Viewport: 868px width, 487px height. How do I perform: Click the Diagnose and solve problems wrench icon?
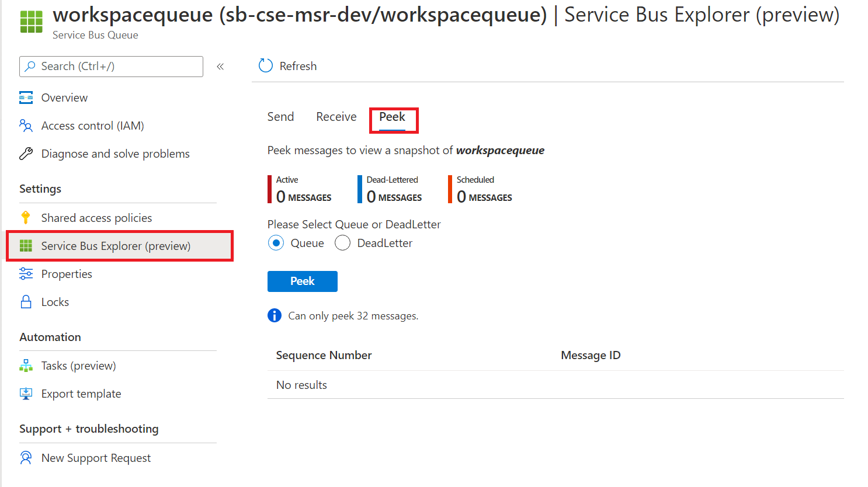pos(26,153)
